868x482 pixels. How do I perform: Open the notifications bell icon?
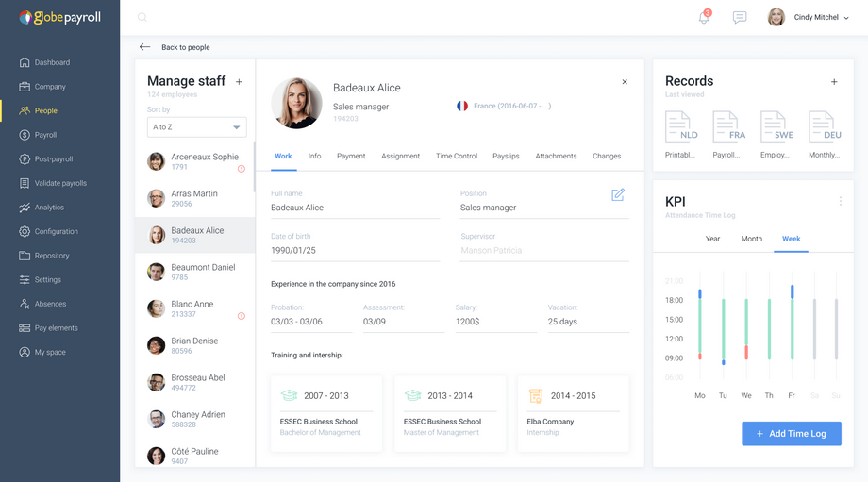704,17
